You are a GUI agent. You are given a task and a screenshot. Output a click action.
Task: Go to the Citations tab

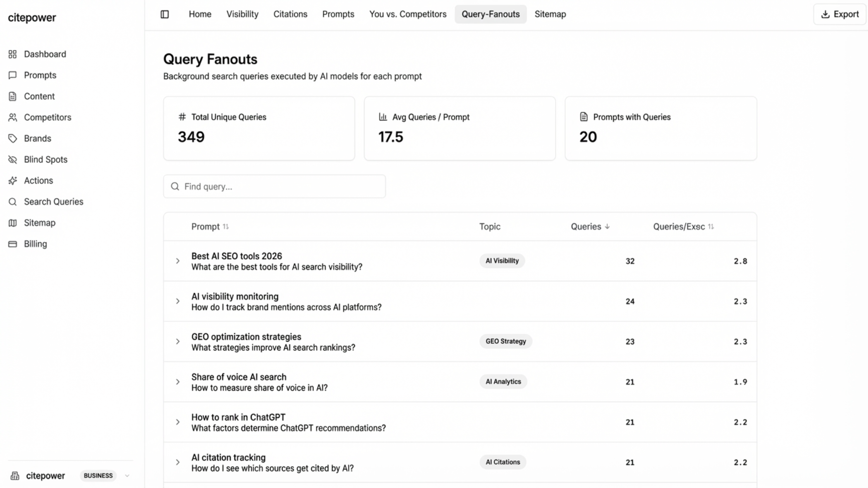[290, 14]
